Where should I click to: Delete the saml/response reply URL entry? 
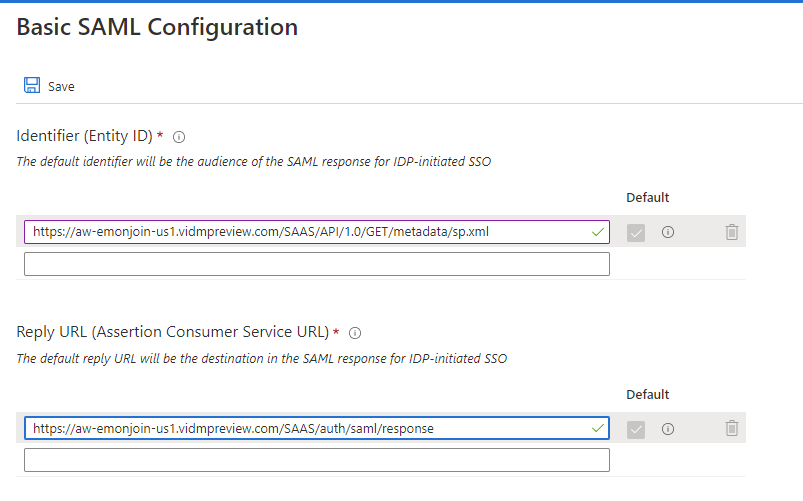732,428
